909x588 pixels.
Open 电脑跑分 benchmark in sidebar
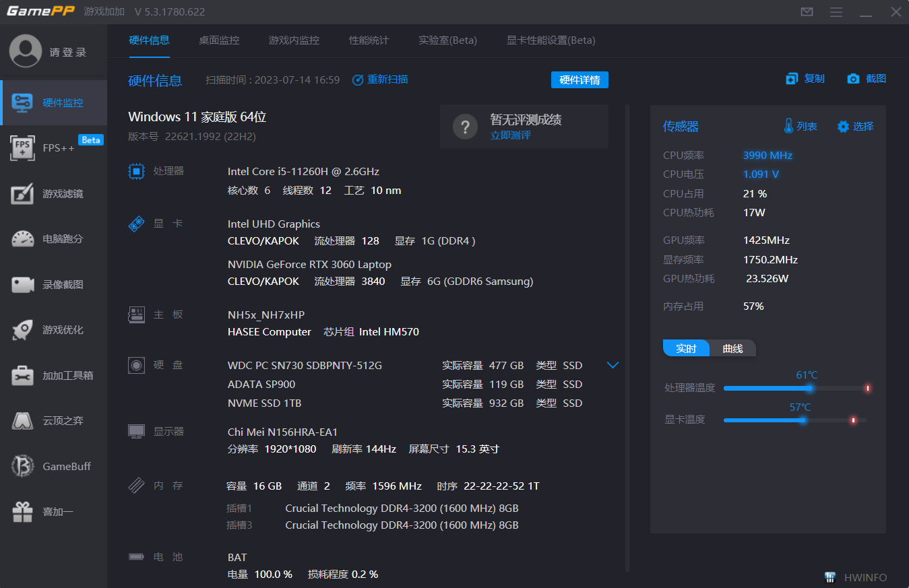(53, 239)
